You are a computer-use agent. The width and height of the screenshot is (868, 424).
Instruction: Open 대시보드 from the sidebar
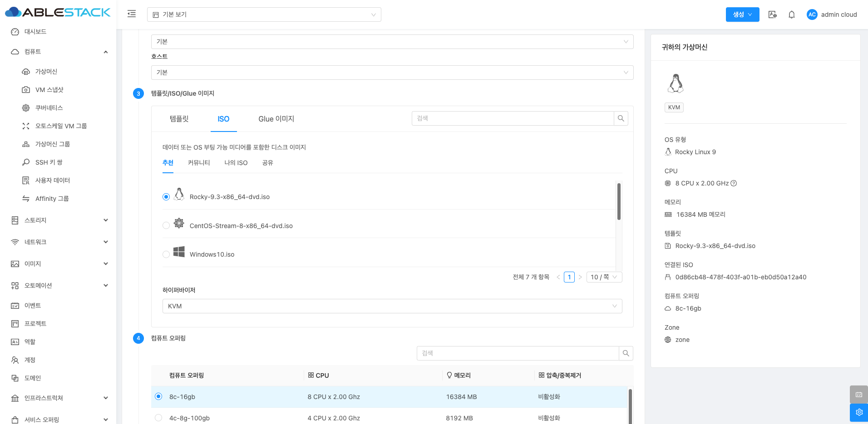click(x=35, y=32)
